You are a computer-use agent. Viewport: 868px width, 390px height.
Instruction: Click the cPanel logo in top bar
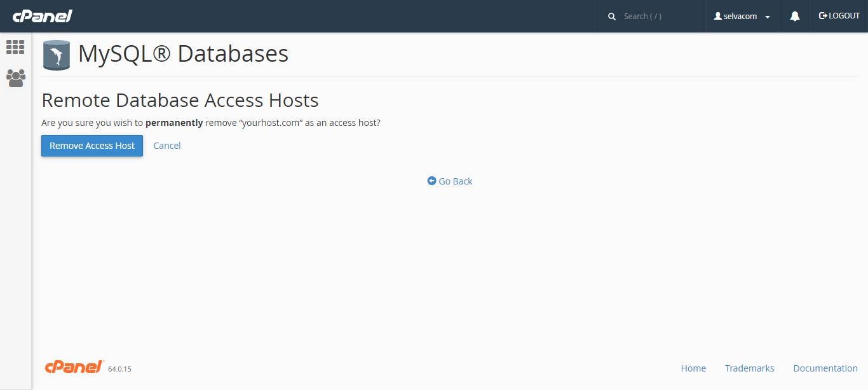pos(42,16)
